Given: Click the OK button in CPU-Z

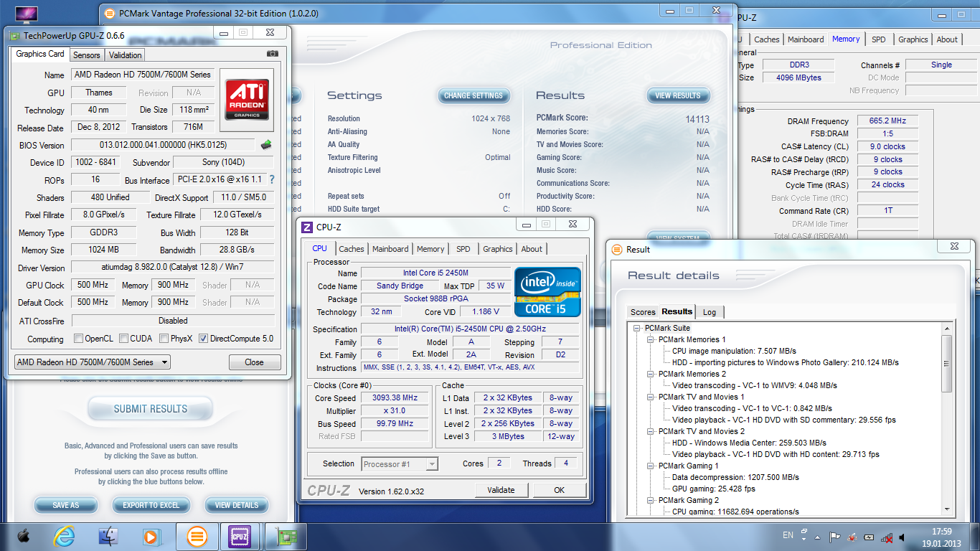Looking at the screenshot, I should (559, 490).
